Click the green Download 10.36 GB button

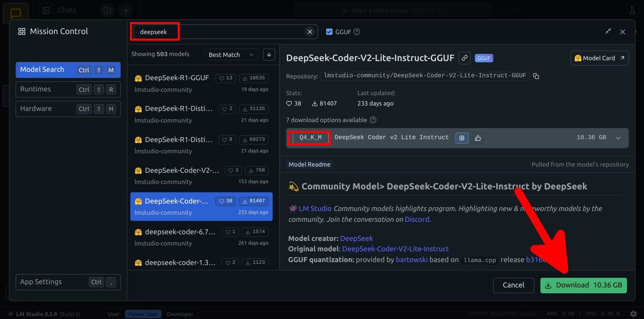(583, 285)
